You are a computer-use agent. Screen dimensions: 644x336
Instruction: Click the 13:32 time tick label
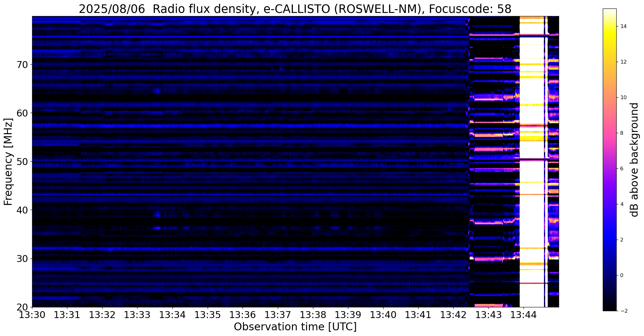102,315
